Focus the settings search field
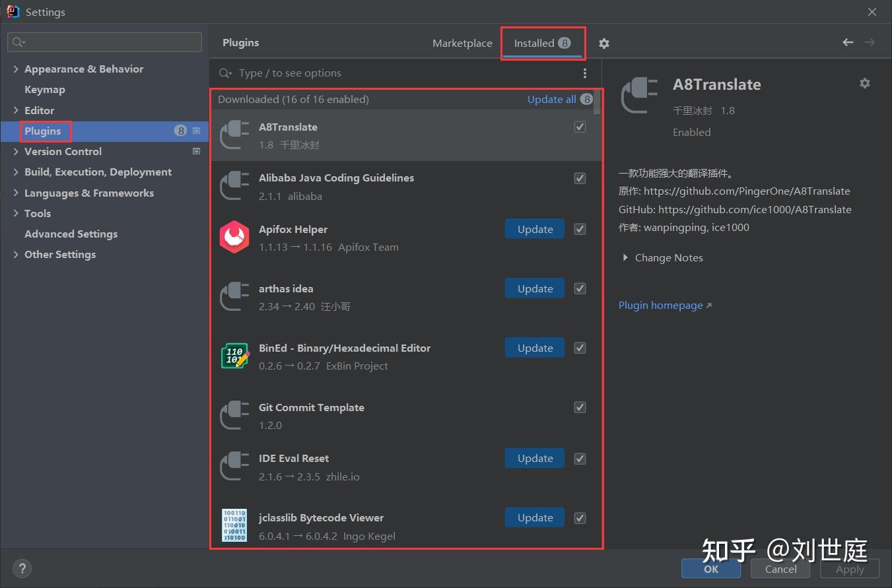This screenshot has height=588, width=892. 105,42
